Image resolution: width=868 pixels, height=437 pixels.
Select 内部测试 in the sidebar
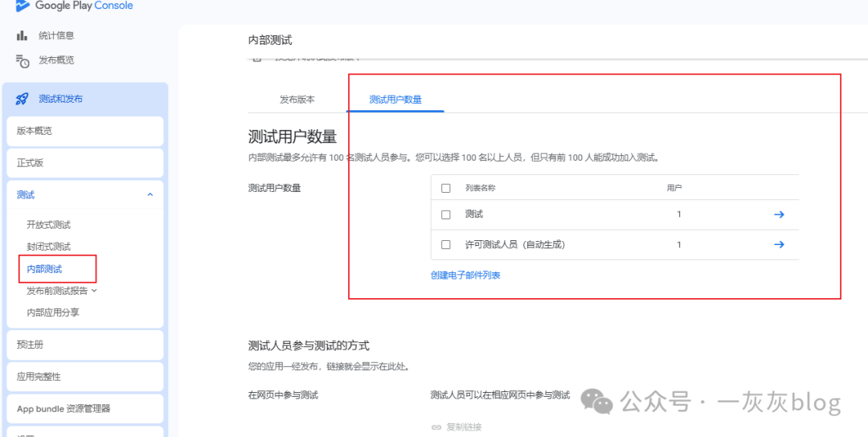pyautogui.click(x=45, y=269)
